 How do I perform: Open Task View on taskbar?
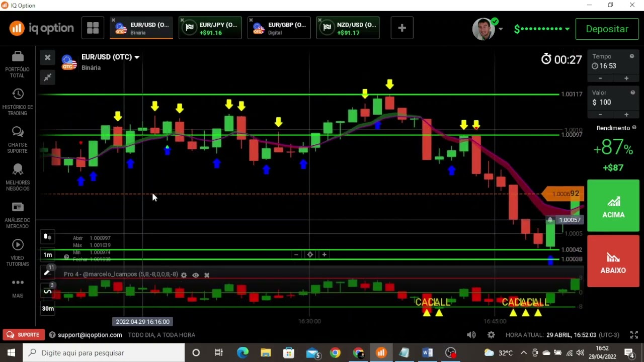point(219,353)
